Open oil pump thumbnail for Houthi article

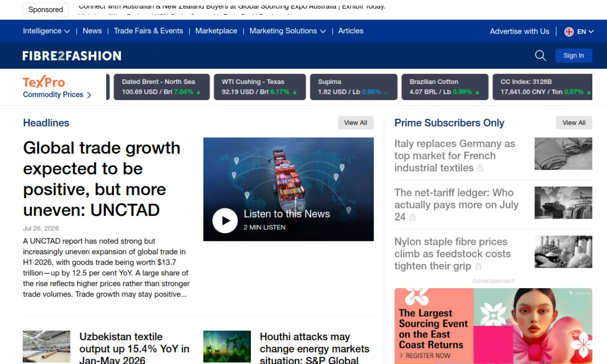227,346
